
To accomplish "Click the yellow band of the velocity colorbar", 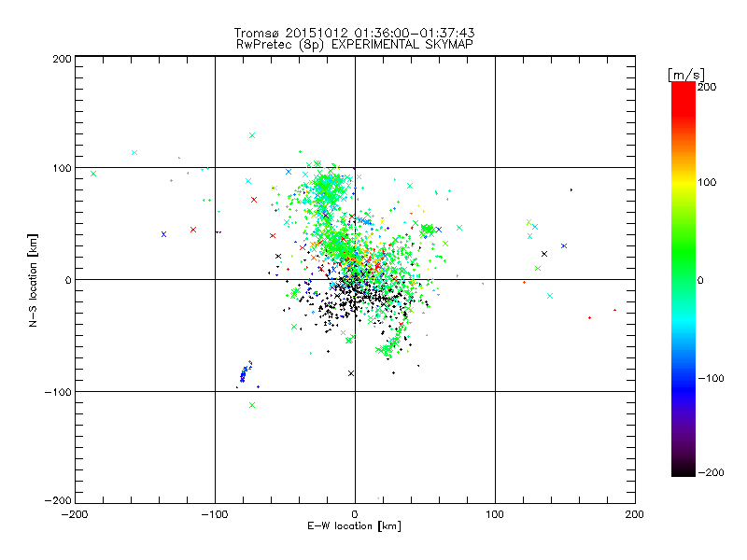I will (684, 182).
